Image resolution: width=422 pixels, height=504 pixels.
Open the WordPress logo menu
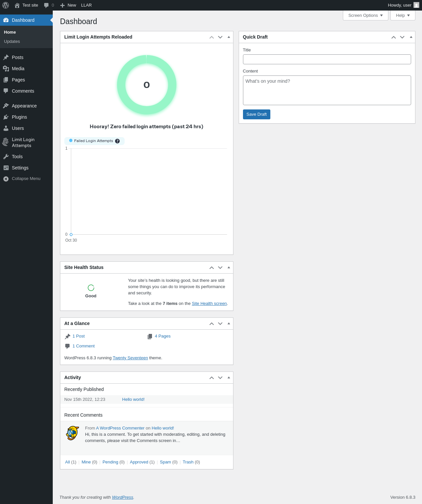click(6, 5)
